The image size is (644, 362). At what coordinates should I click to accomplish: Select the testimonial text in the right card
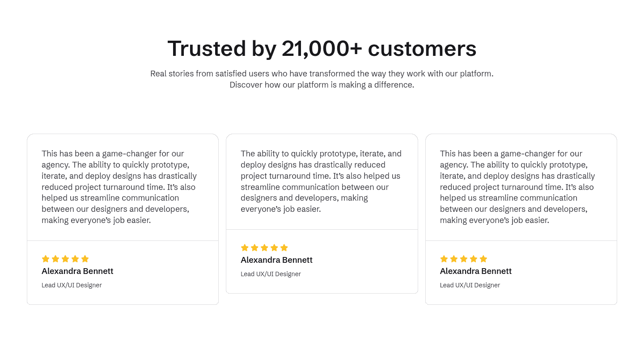coord(517,187)
